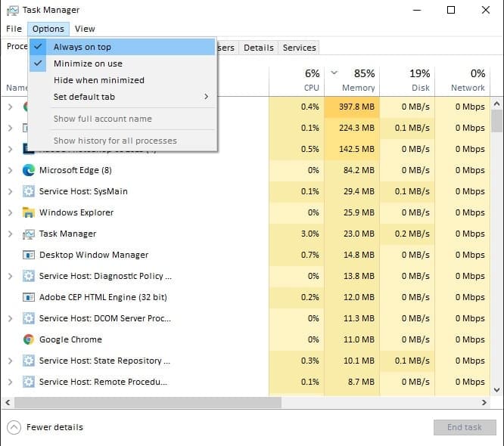Select the Desktop Window Manager row name
The width and height of the screenshot is (504, 446).
pos(94,255)
